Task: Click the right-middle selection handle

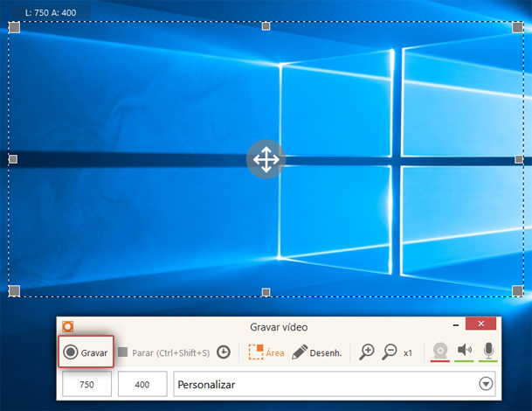Action: (x=519, y=159)
